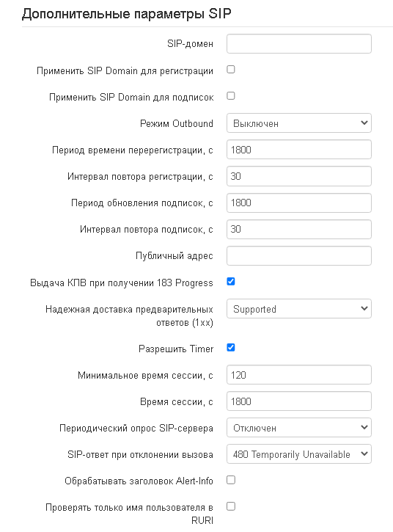Edit the Интервал повтора подписок field
Image resolution: width=393 pixels, height=532 pixels.
pos(298,229)
